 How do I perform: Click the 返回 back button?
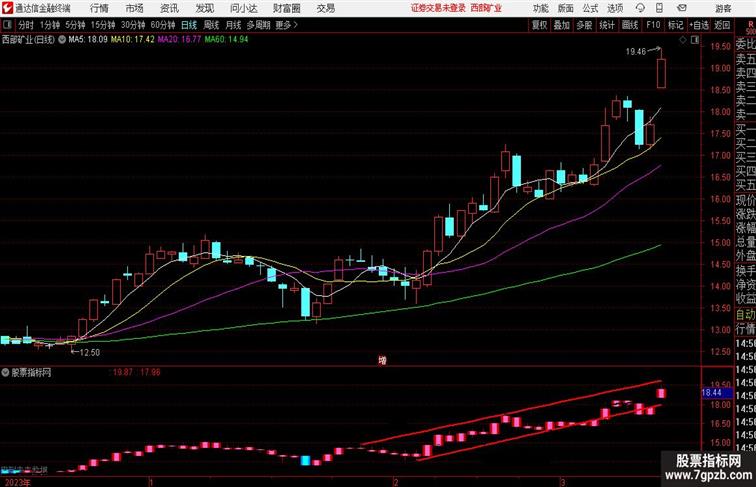point(722,25)
